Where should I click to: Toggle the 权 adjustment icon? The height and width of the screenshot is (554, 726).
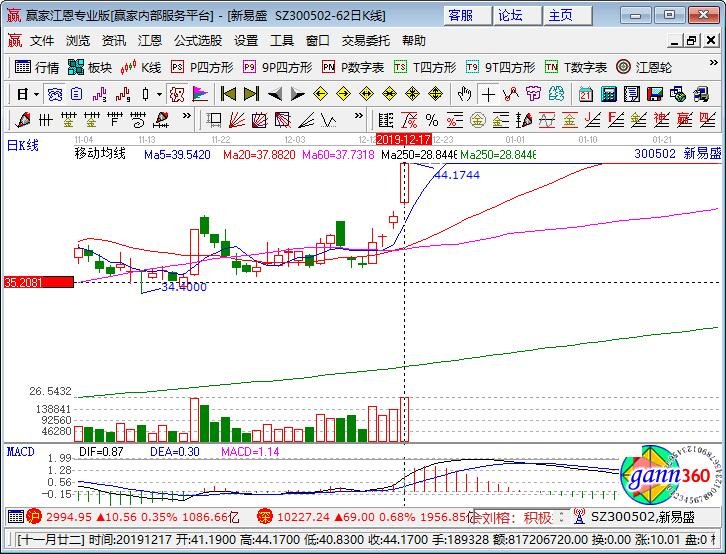click(x=177, y=95)
